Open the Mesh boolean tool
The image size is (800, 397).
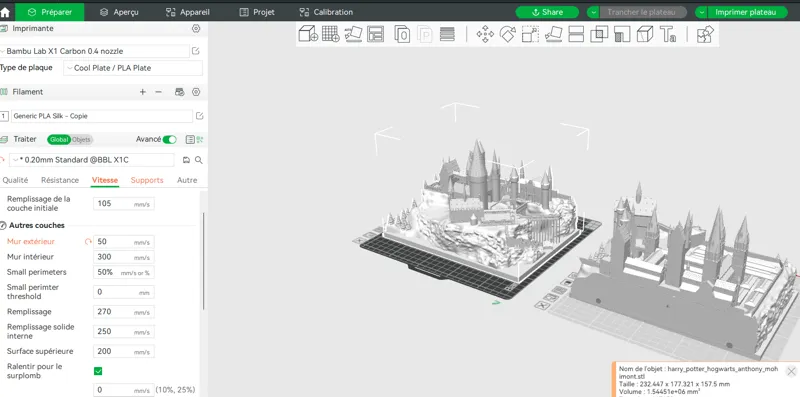(599, 34)
